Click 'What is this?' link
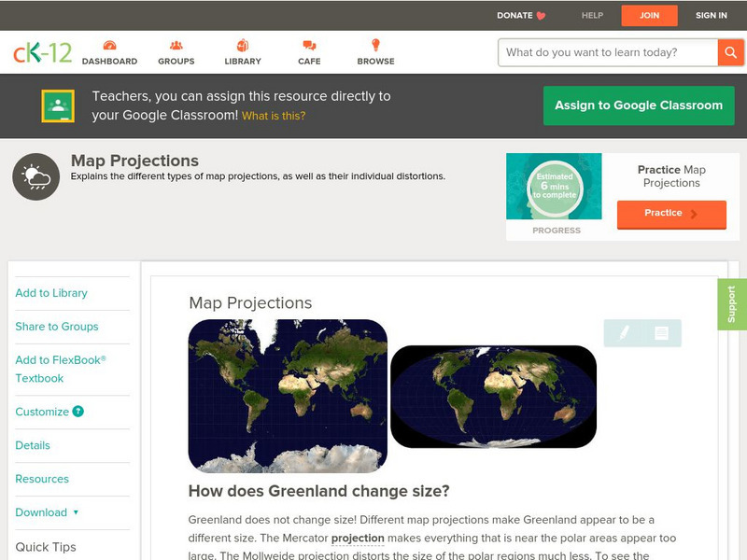The height and width of the screenshot is (560, 747). 274,116
